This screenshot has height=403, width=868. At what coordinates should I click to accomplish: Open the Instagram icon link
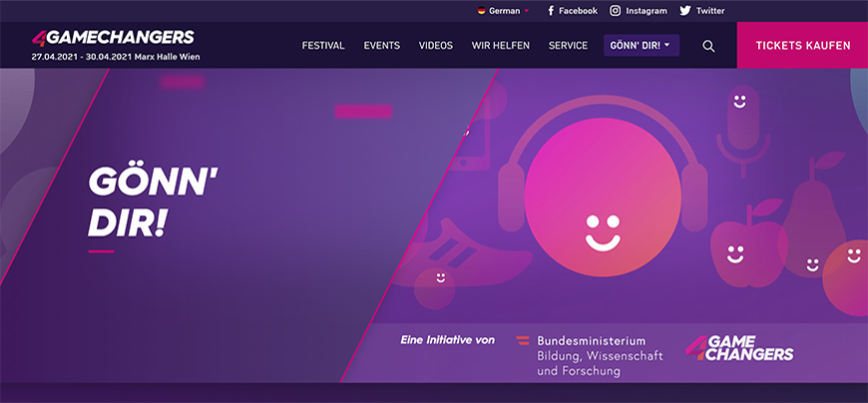616,11
